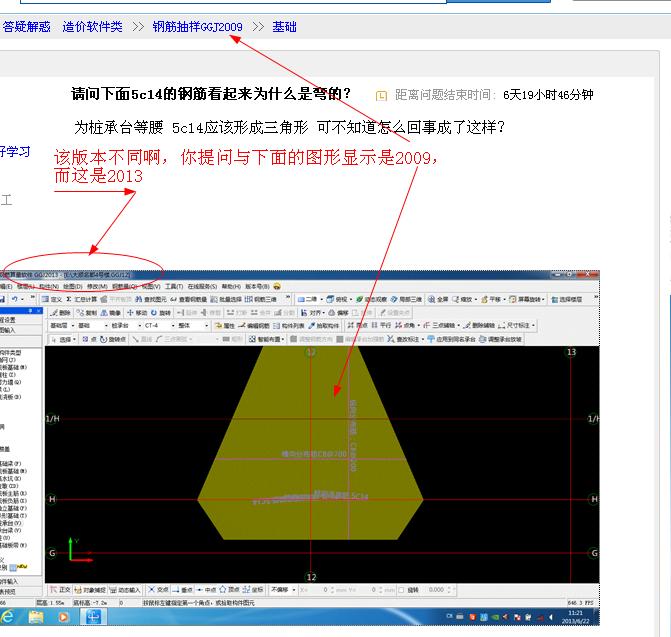Viewport: 671px width, 637px height.
Task: Click the 偏移 tool
Action: (338, 313)
